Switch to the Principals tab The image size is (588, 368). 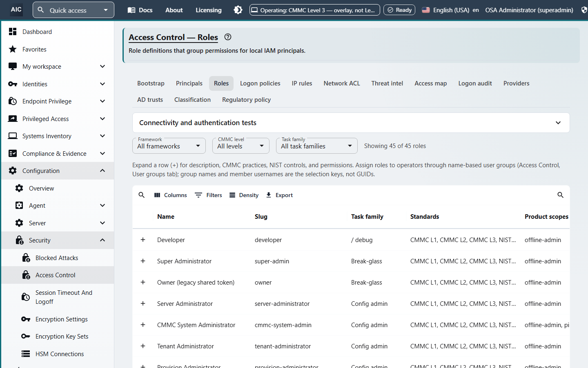(x=189, y=83)
